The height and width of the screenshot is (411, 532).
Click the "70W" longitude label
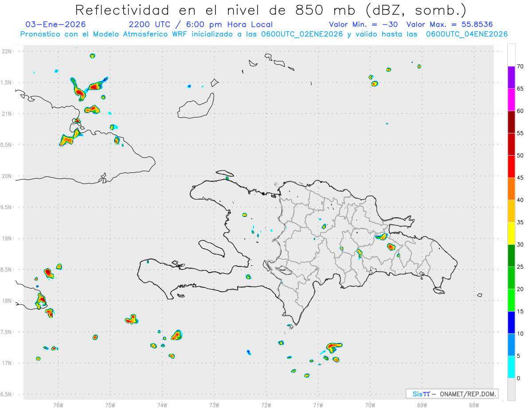(370, 405)
